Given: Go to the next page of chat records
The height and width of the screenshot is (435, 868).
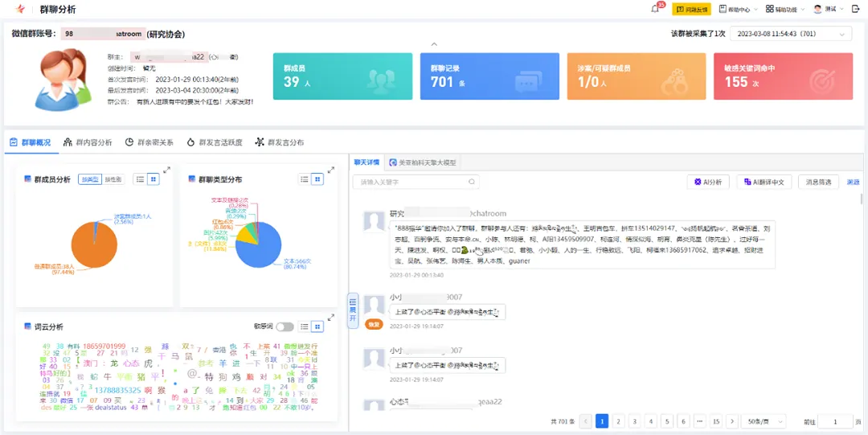Looking at the screenshot, I should coord(732,421).
